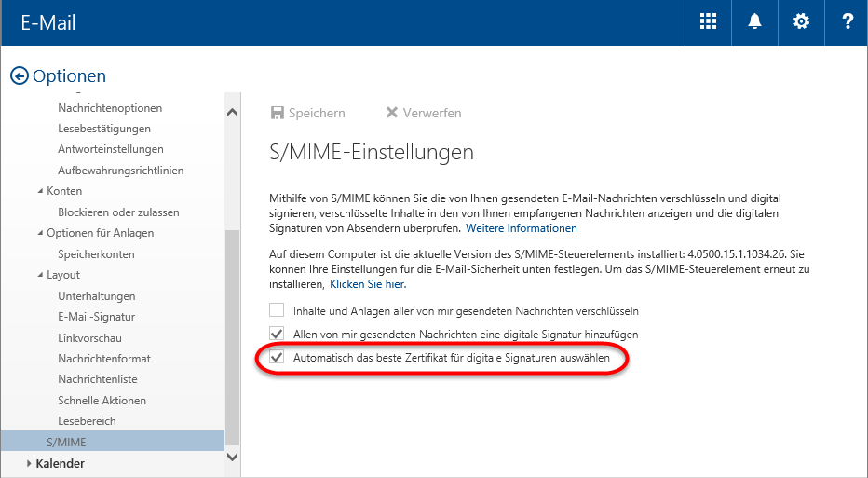This screenshot has height=478, width=868.
Task: Open the settings gear icon
Action: pos(800,22)
